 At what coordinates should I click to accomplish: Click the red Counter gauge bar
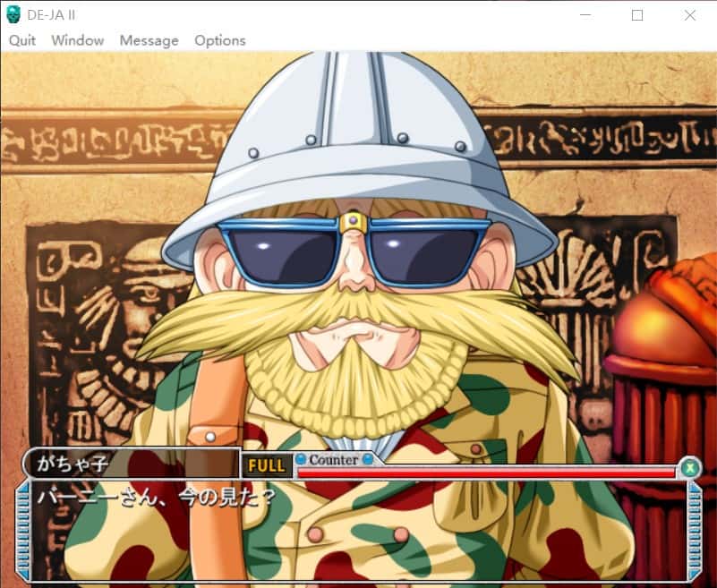pos(486,473)
